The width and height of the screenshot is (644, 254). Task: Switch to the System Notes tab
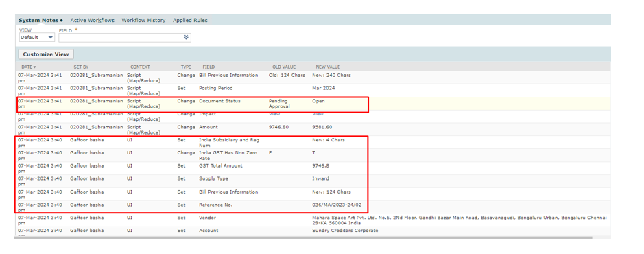click(40, 20)
